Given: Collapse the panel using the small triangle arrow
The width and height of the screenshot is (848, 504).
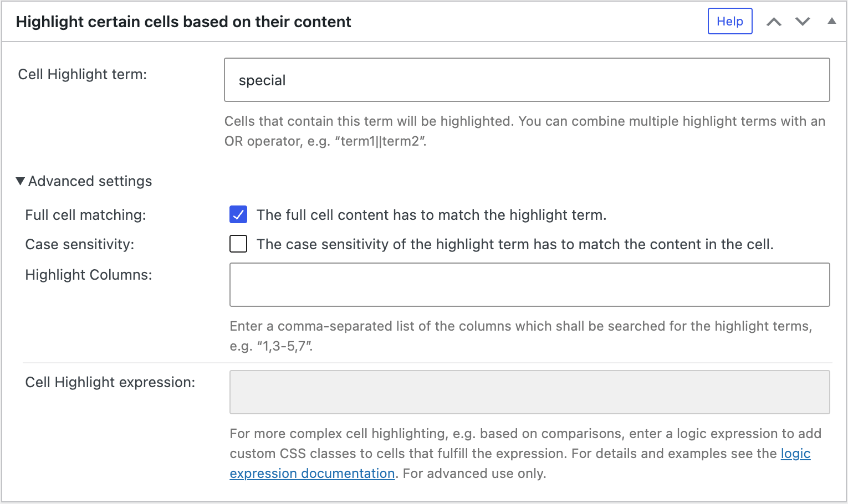Looking at the screenshot, I should click(x=832, y=21).
